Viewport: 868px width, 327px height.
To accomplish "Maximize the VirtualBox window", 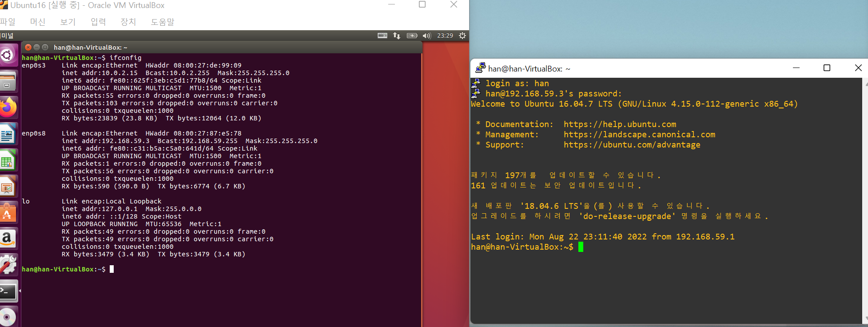I will point(422,4).
